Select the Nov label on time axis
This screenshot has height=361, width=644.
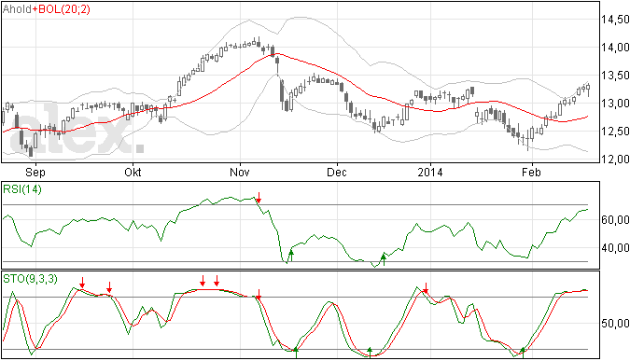[x=240, y=172]
